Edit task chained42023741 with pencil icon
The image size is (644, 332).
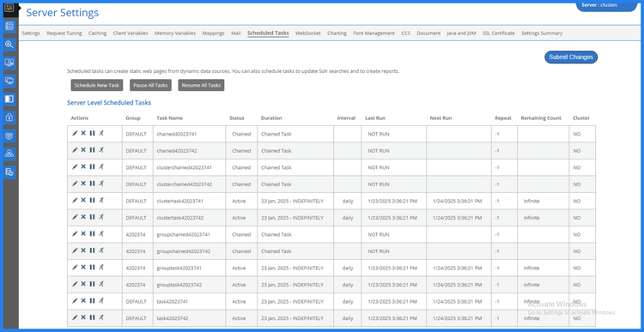click(x=75, y=133)
